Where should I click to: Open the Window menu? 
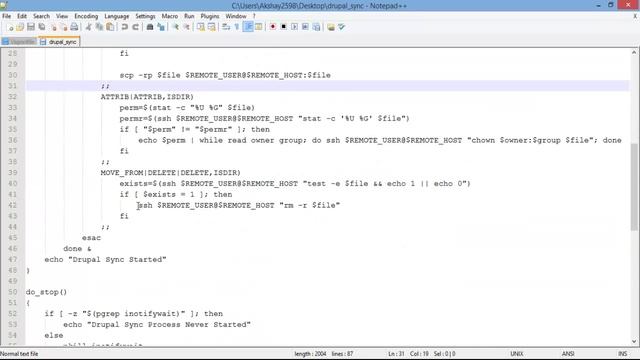(x=236, y=16)
